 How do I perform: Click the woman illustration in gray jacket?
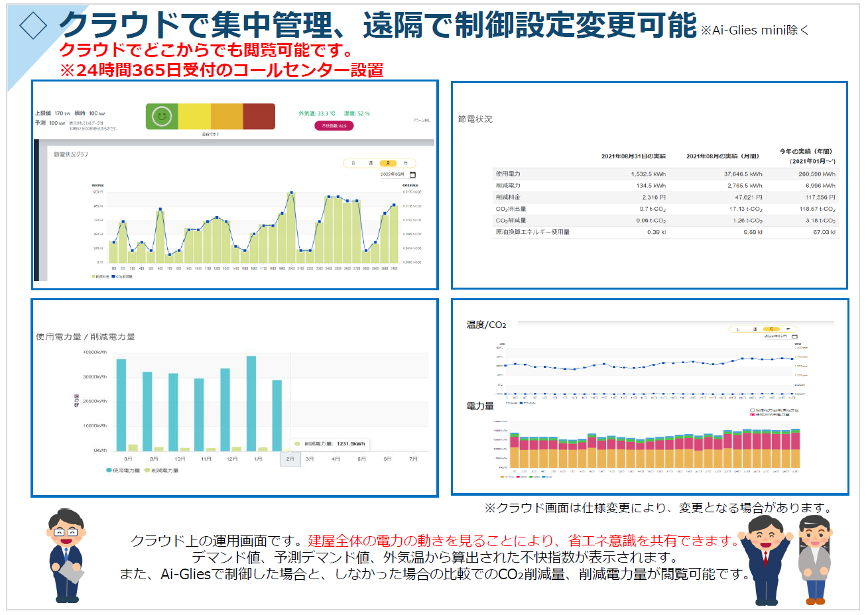click(x=814, y=559)
